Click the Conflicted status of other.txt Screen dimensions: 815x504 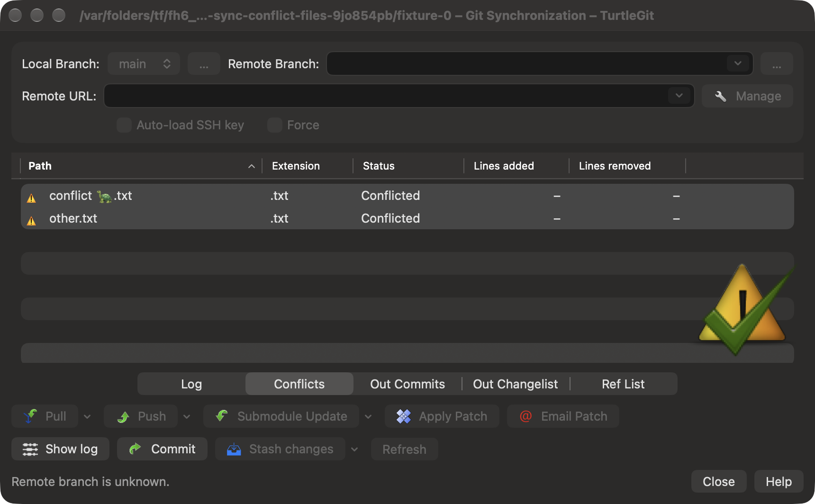(390, 218)
